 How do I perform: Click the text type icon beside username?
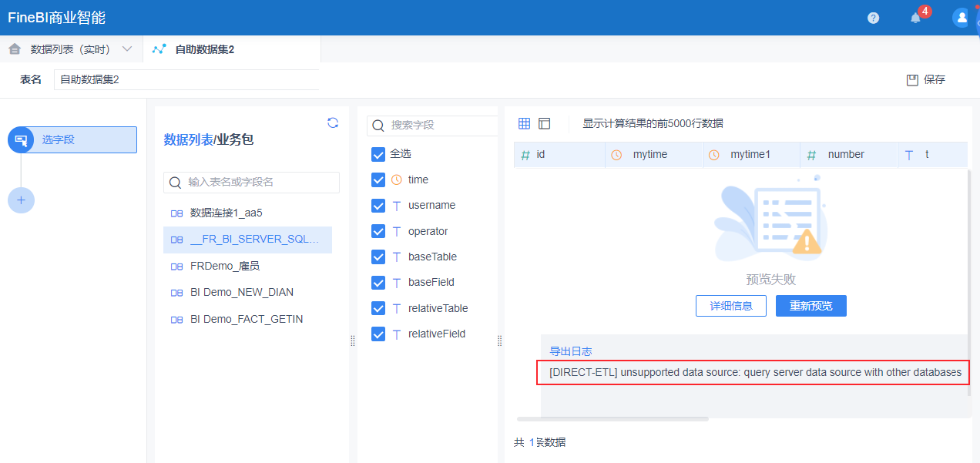[x=397, y=206]
